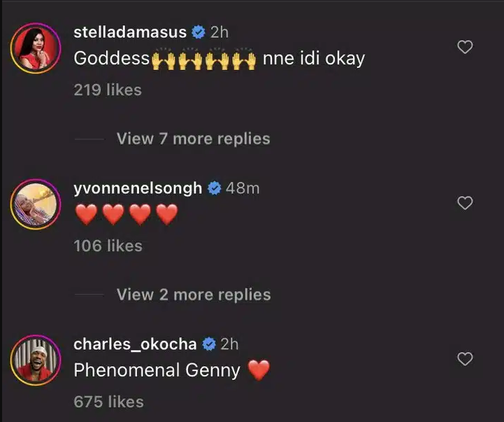Like charles_okocha's Phenomenal Genny comment
Image resolution: width=504 pixels, height=422 pixels.
(464, 360)
